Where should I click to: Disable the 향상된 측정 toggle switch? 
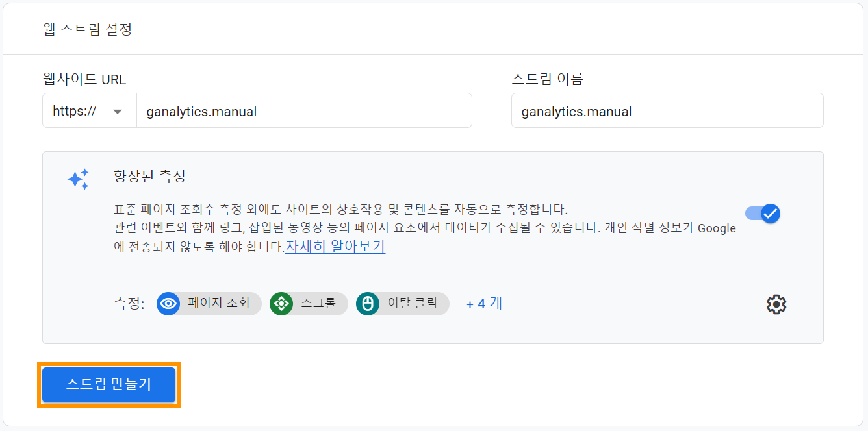[x=763, y=213]
